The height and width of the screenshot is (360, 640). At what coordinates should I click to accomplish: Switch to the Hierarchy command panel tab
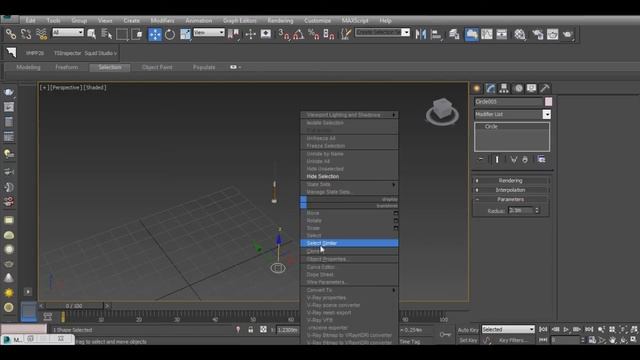tap(504, 89)
